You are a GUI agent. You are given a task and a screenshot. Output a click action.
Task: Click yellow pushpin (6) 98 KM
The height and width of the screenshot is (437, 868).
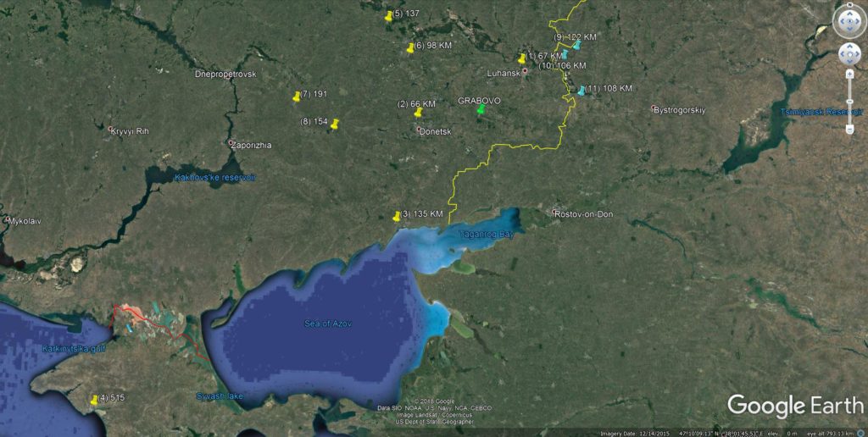pyautogui.click(x=410, y=47)
